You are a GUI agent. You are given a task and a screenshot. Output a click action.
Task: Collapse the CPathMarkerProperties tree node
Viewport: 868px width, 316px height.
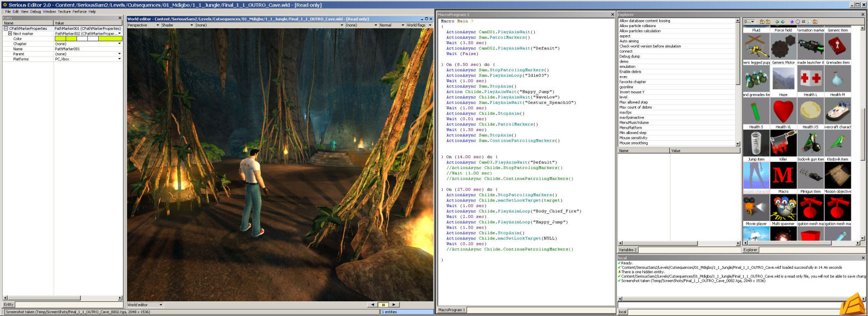[6, 28]
